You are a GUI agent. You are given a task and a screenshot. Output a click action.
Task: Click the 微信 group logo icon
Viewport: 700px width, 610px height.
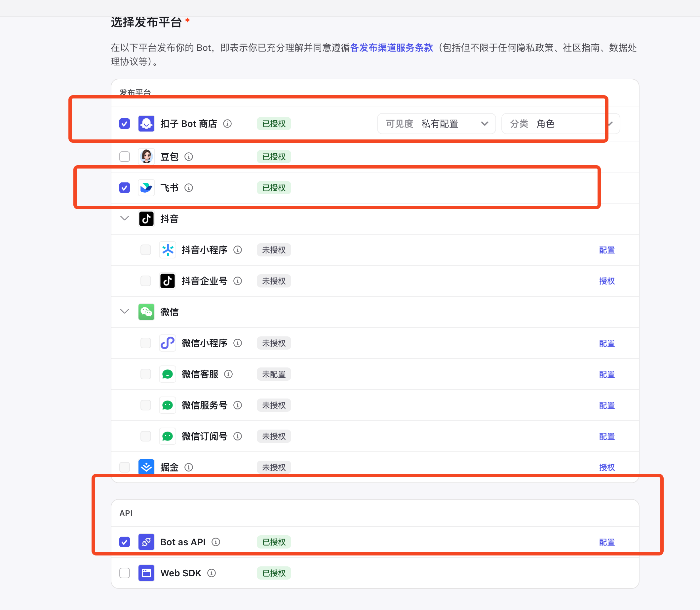coord(146,312)
